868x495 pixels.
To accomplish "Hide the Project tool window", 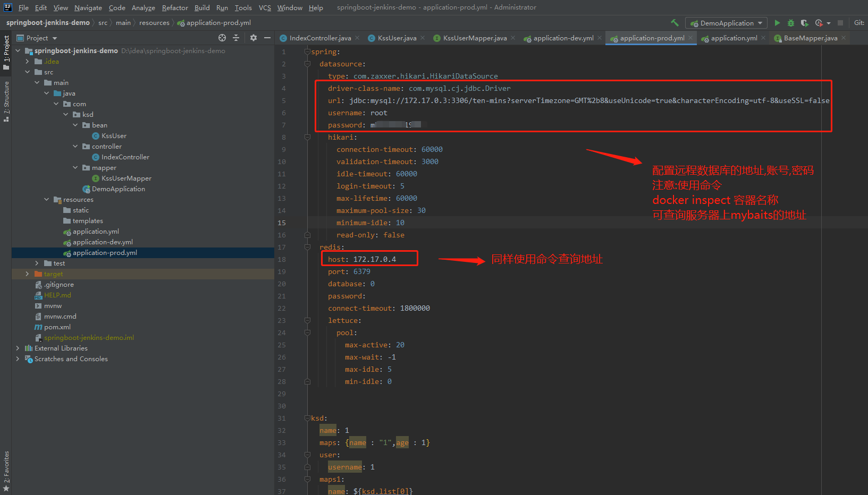I will (x=267, y=38).
